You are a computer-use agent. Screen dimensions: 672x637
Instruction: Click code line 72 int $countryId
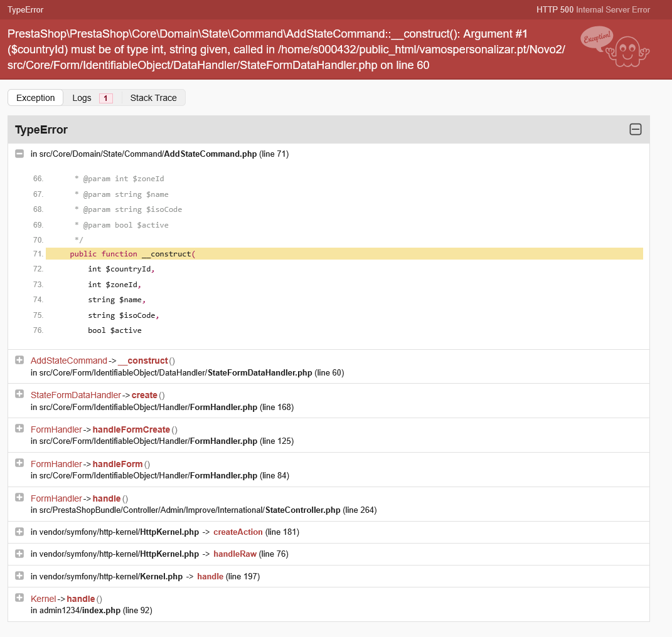click(121, 269)
